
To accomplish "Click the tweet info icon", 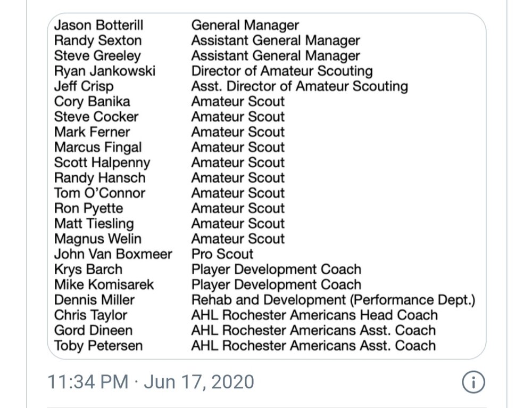I will coord(473,382).
